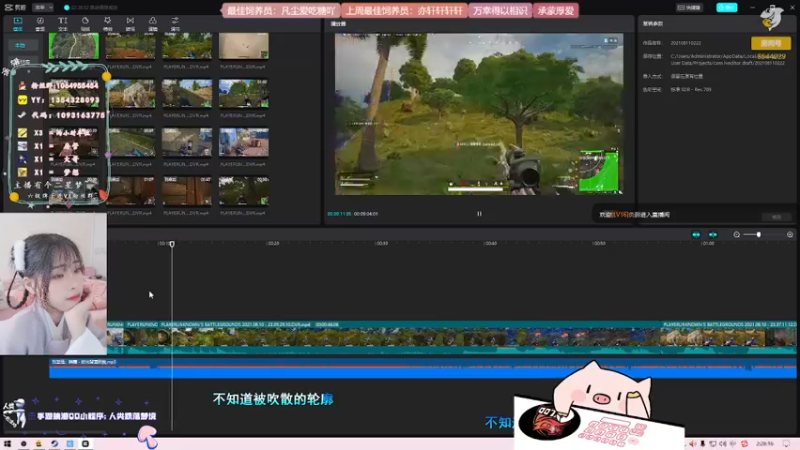
Task: Select the rock scene clip in the second row
Action: pyautogui.click(x=131, y=93)
